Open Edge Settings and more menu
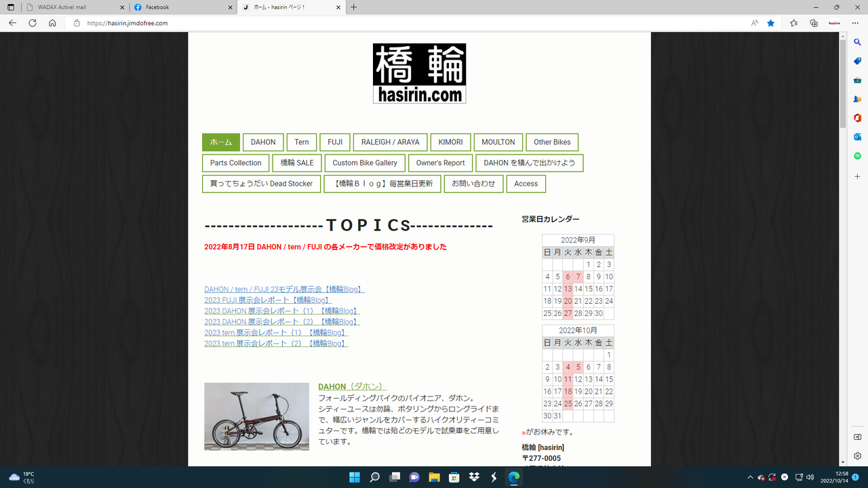The width and height of the screenshot is (868, 488). pos(855,22)
